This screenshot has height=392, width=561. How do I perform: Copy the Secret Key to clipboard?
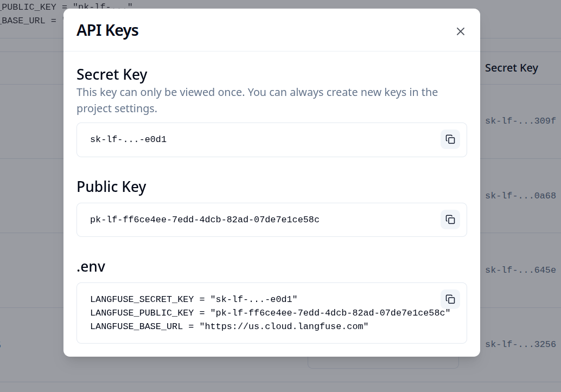click(x=450, y=139)
